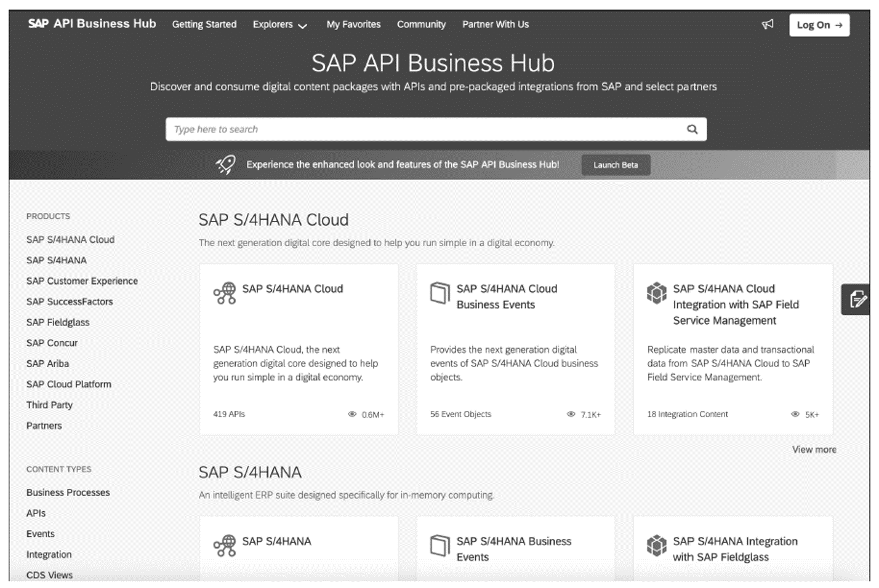Open My Favorites in the top navigation

point(353,25)
